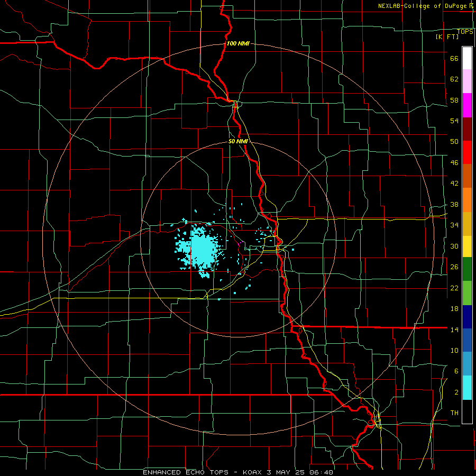Click the legend value '66'
The width and height of the screenshot is (476, 476).
pos(454,58)
